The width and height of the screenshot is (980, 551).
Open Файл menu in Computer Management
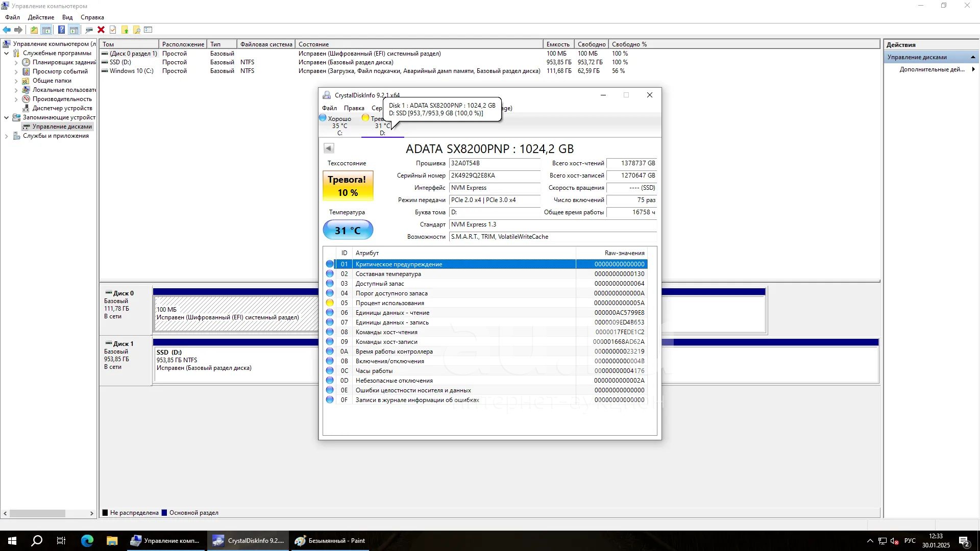pos(12,17)
